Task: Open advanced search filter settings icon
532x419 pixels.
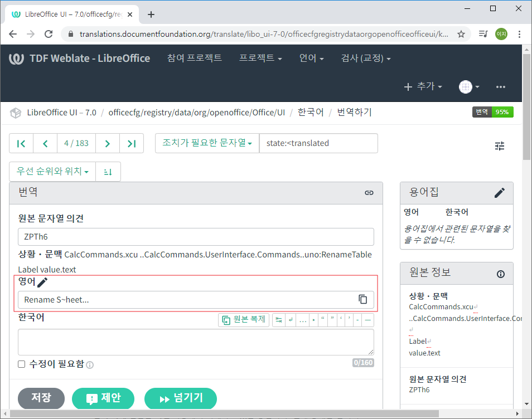Action: pos(500,146)
